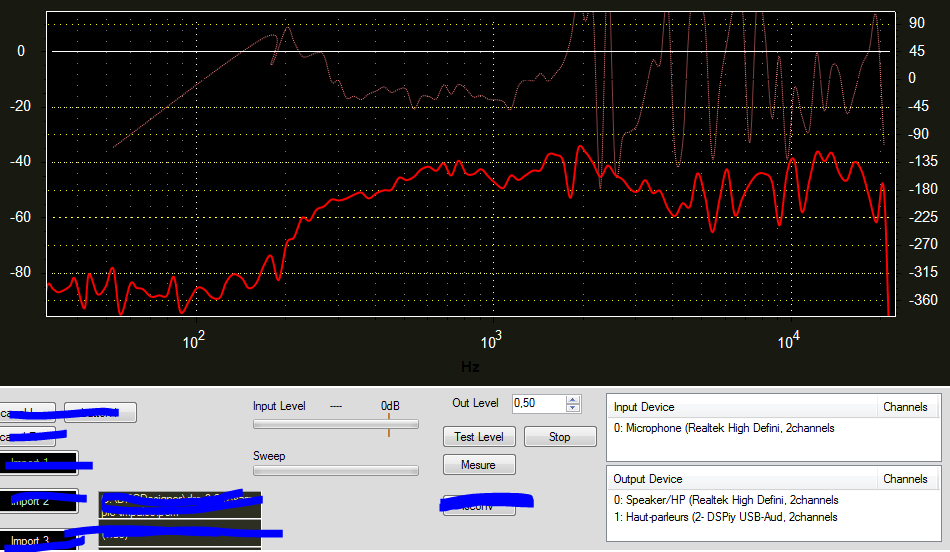Click Channels header in the Input Device list
Image resolution: width=950 pixels, height=552 pixels.
pos(908,407)
